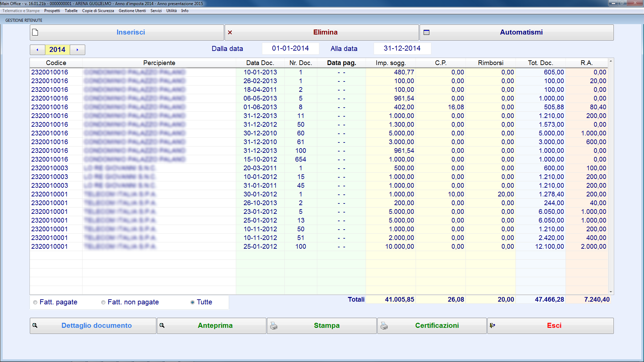Click the total R.A. 7.240,40
This screenshot has width=644, height=362.
(x=597, y=300)
